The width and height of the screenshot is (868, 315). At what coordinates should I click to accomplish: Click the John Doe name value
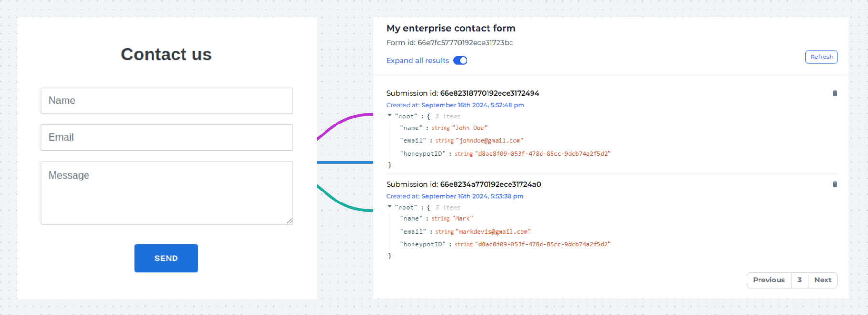[469, 128]
